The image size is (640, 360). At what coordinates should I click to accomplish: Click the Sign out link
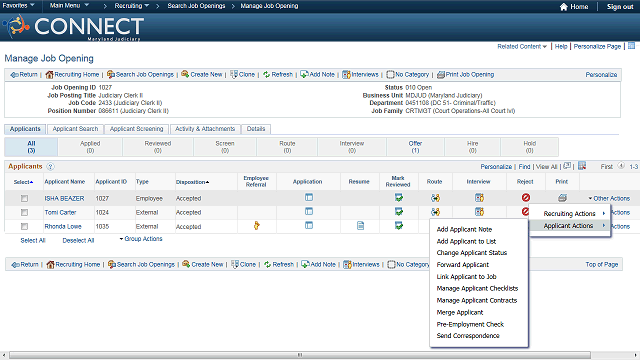click(x=620, y=7)
